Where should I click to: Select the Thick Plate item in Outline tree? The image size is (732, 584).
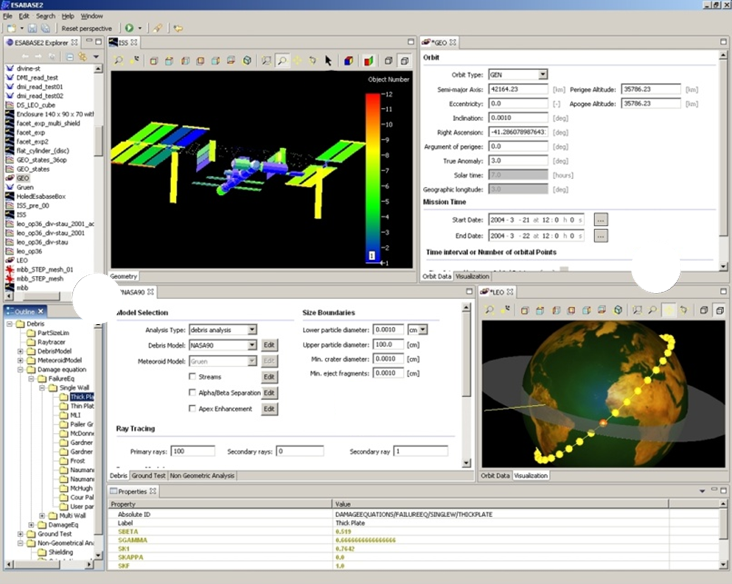coord(82,397)
